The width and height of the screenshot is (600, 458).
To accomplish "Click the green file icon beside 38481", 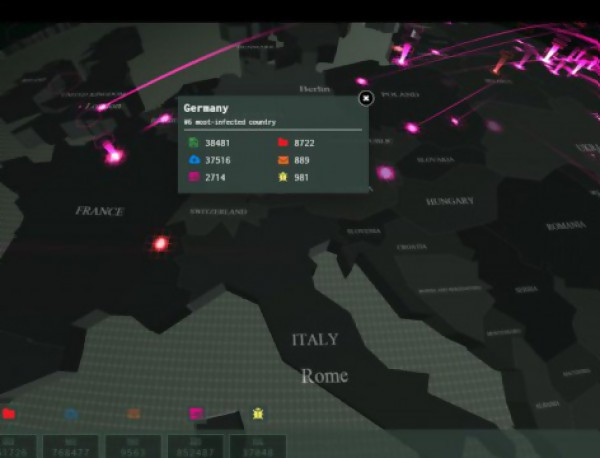I will 194,143.
